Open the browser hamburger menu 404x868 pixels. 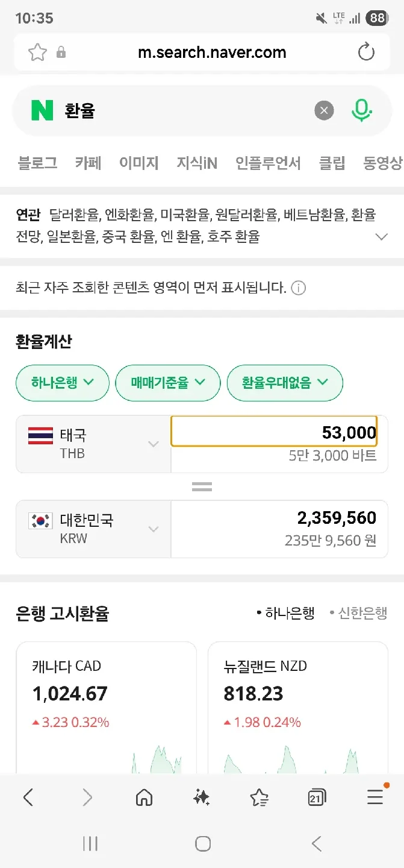374,797
